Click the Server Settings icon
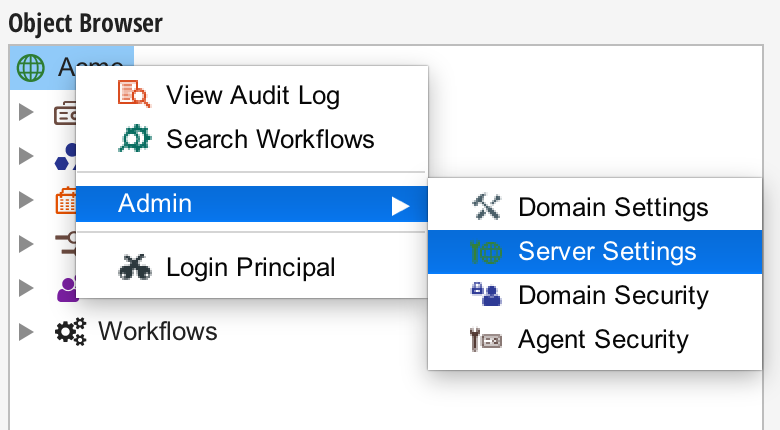 click(486, 251)
